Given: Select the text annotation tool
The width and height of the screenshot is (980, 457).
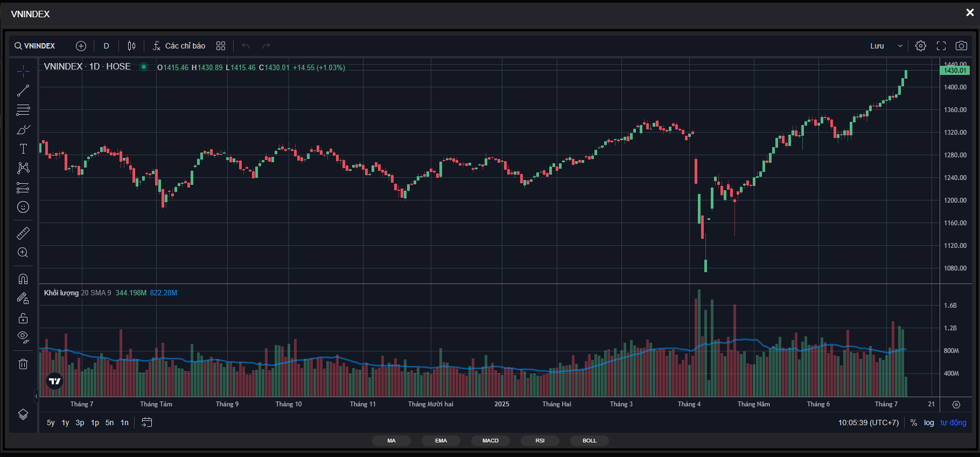Looking at the screenshot, I should pos(23,149).
